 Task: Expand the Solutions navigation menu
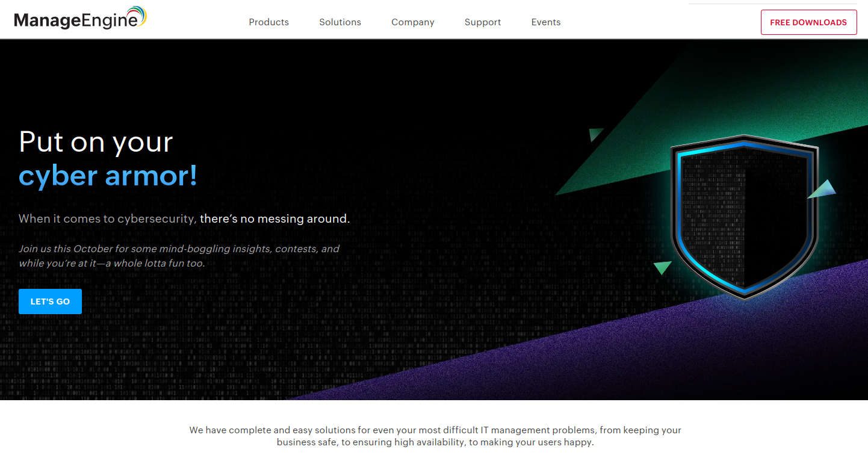pos(340,22)
